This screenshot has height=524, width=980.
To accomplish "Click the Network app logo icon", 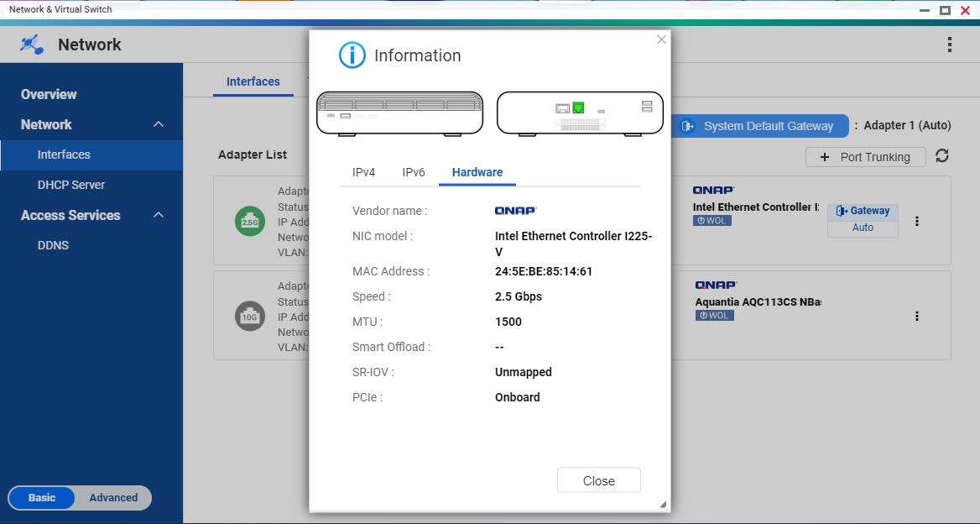I will (33, 45).
